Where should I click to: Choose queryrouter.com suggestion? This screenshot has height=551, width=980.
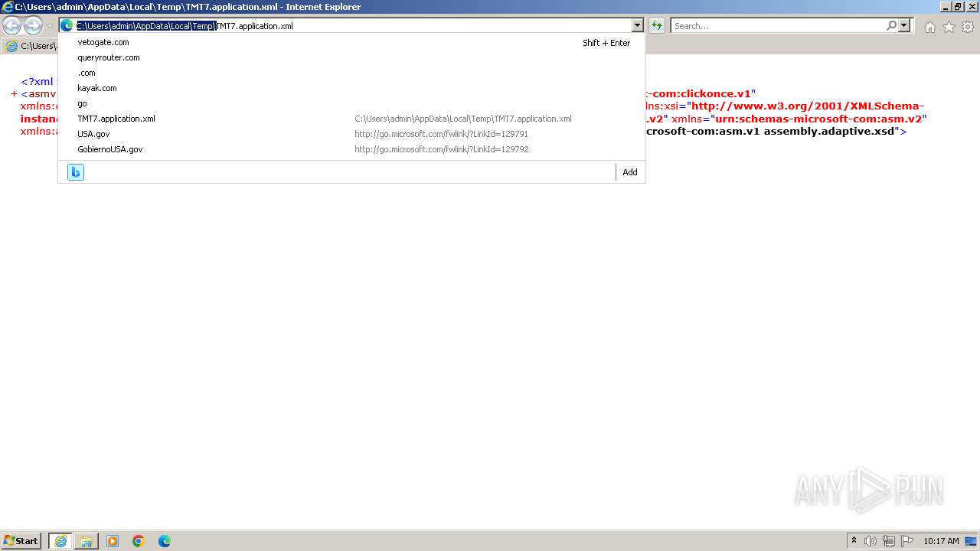pos(351,57)
